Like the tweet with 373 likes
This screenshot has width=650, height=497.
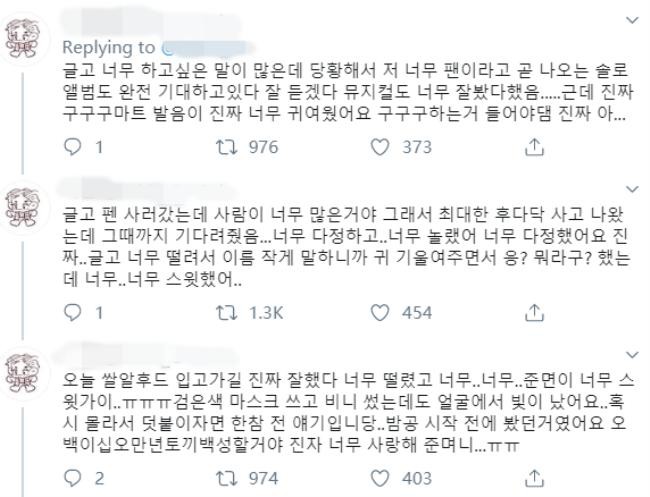[379, 147]
